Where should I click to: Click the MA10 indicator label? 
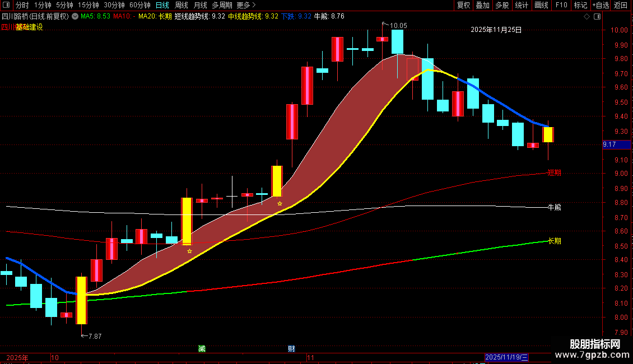coord(124,17)
